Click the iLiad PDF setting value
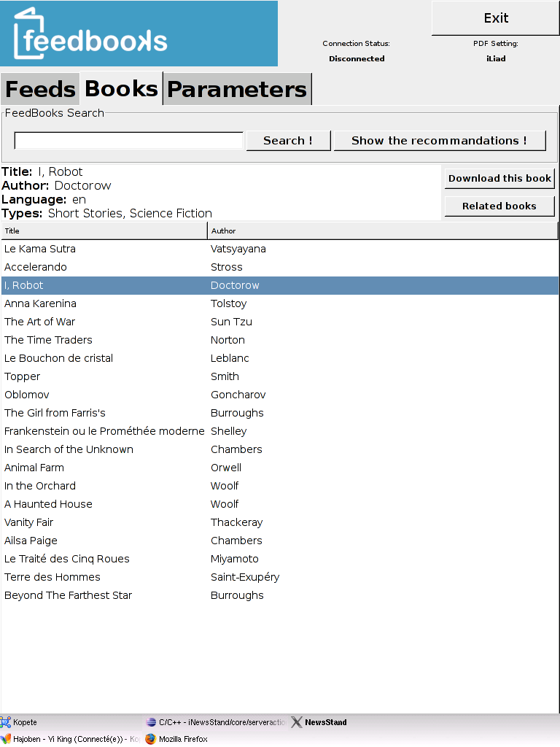This screenshot has height=747, width=560. pos(496,58)
